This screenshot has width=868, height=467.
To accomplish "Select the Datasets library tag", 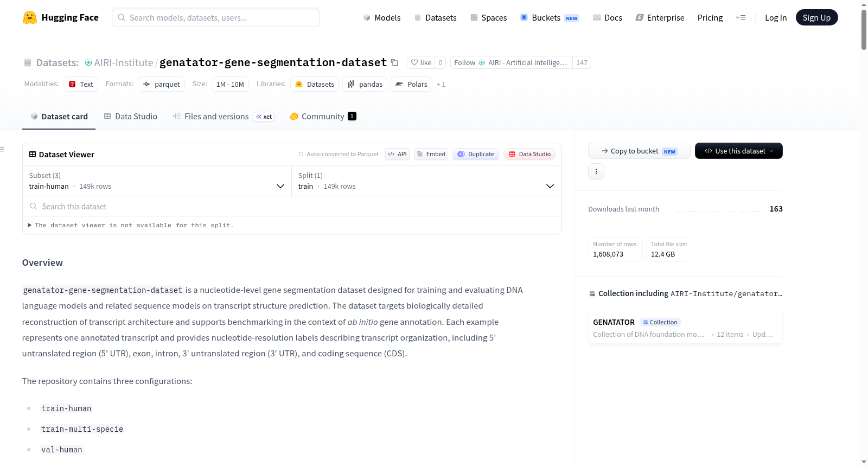I will click(315, 84).
